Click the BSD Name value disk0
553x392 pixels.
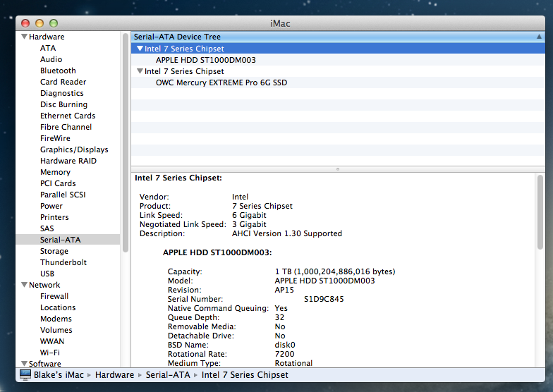point(285,345)
